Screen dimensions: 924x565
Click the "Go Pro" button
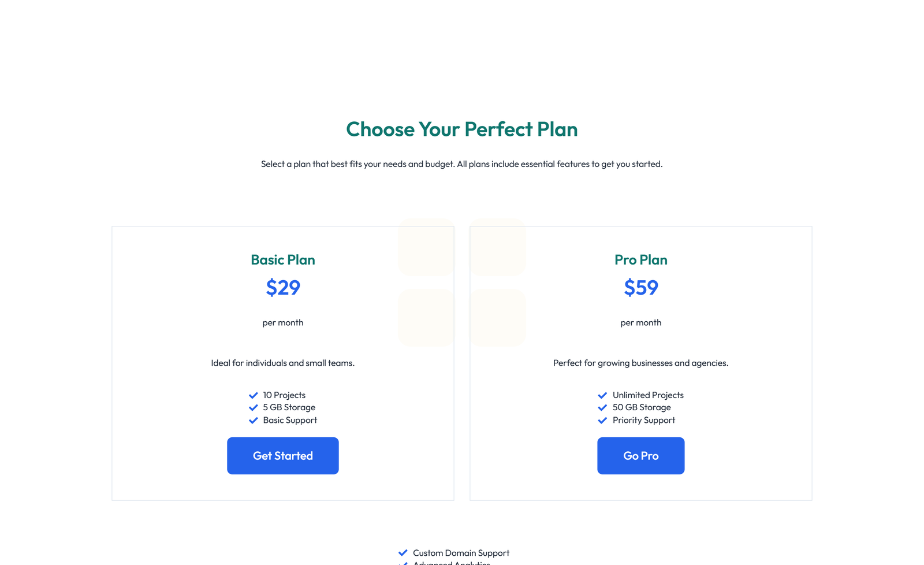pyautogui.click(x=640, y=455)
